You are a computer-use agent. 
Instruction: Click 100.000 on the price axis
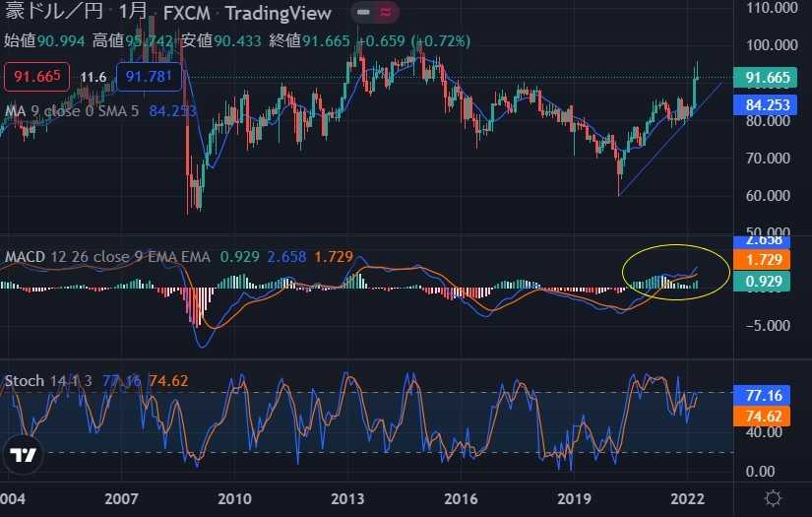pos(772,45)
